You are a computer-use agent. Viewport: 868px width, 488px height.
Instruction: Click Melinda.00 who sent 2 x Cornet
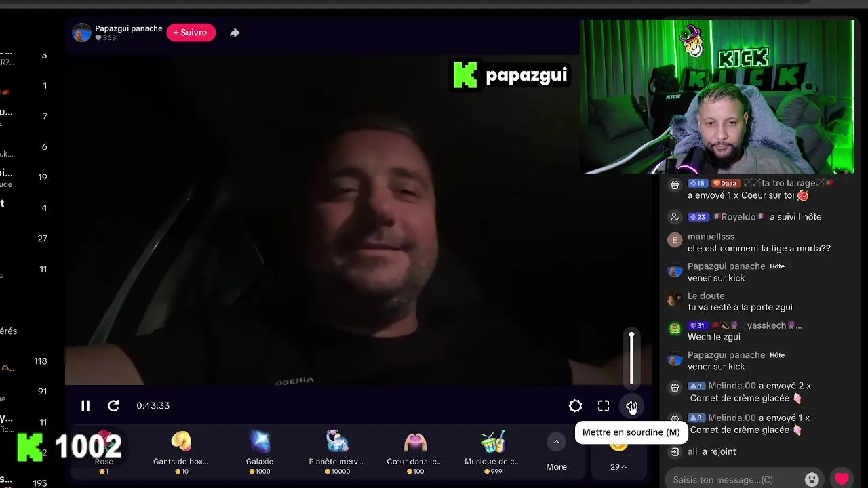[x=732, y=386]
